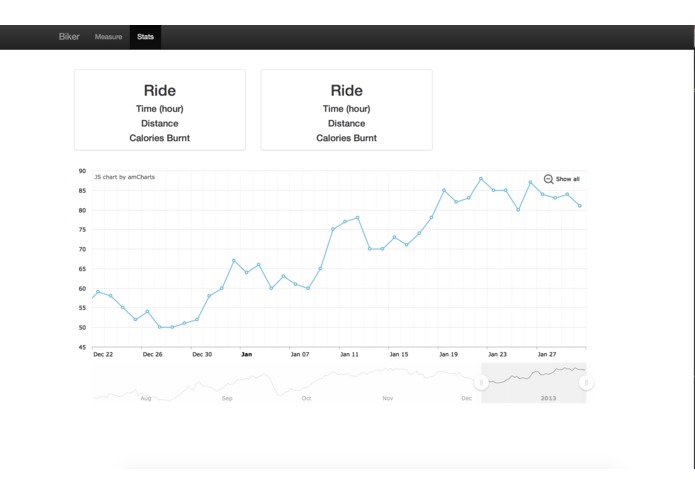Click the 45 value on the y-axis
The height and width of the screenshot is (494, 695).
82,347
